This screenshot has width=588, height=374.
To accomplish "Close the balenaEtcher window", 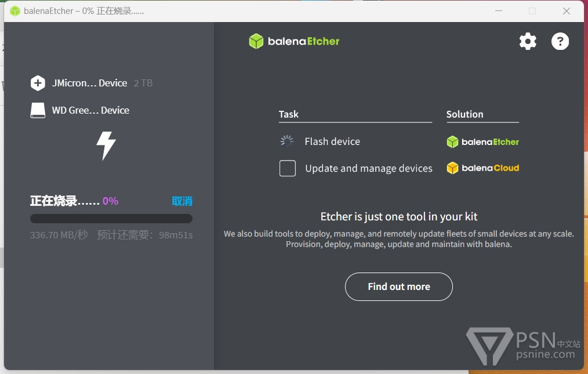I will [566, 11].
